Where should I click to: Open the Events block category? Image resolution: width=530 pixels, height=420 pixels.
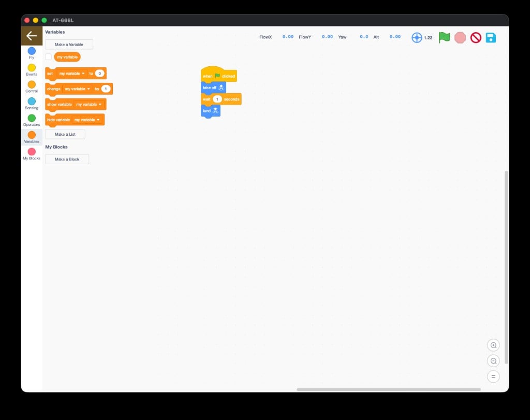tap(32, 70)
